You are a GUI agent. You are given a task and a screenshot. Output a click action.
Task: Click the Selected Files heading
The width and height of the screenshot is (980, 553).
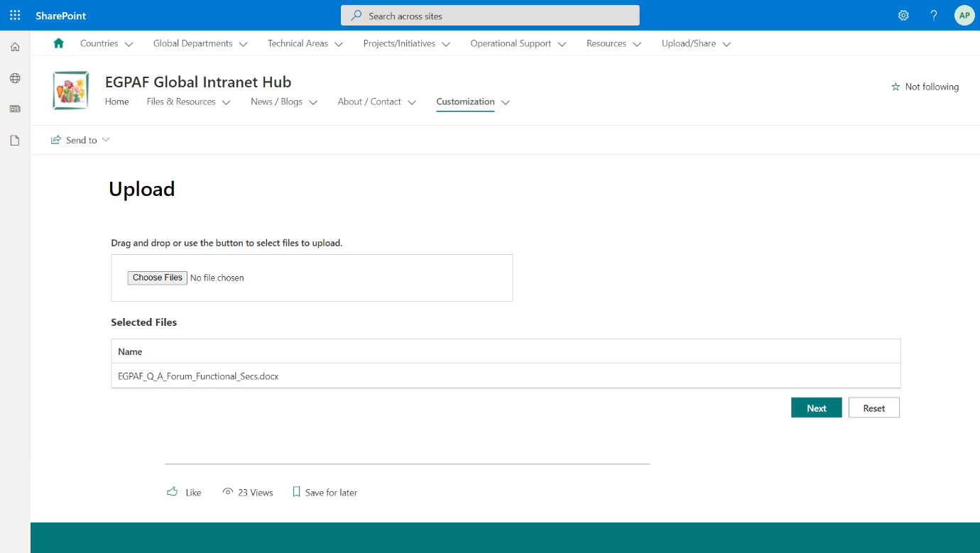click(144, 322)
